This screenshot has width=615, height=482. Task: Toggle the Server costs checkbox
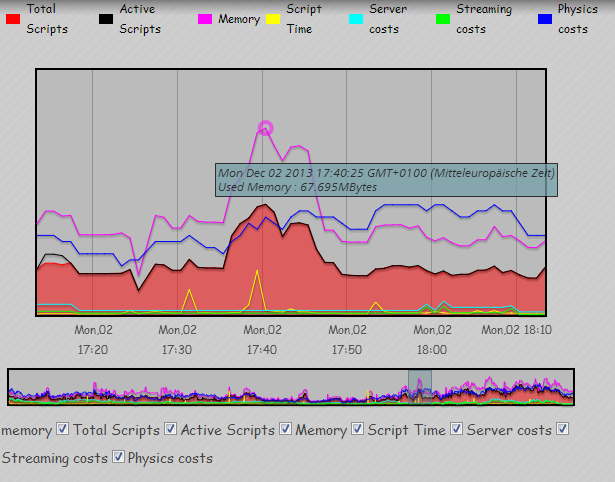click(457, 430)
